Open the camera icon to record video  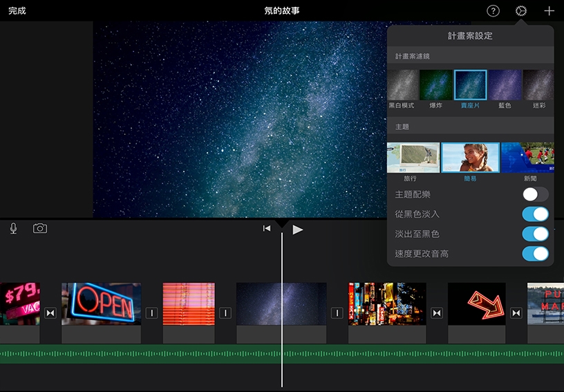[40, 228]
